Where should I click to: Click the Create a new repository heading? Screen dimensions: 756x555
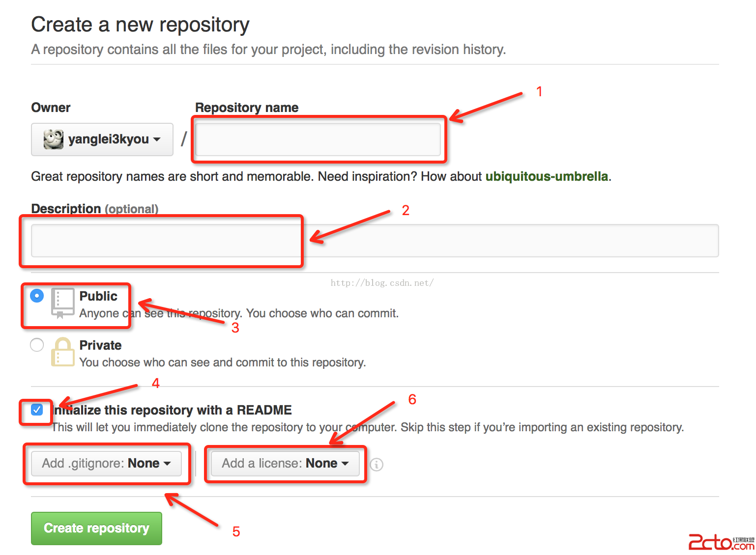(x=140, y=25)
